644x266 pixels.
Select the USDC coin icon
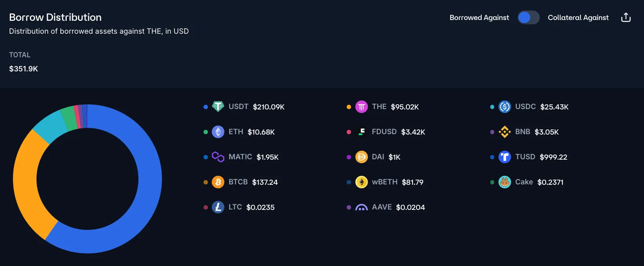tap(504, 107)
